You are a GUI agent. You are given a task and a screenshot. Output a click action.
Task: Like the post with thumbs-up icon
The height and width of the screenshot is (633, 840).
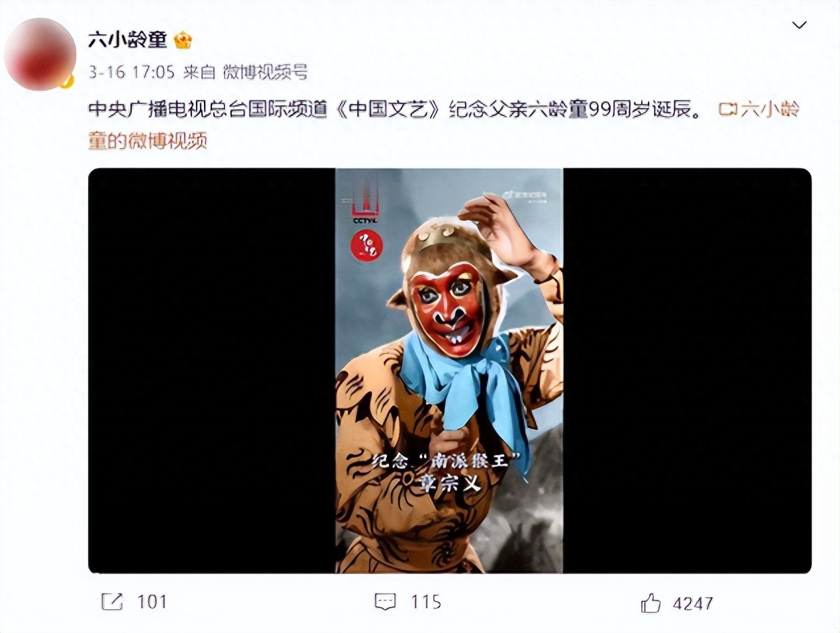coord(651,603)
